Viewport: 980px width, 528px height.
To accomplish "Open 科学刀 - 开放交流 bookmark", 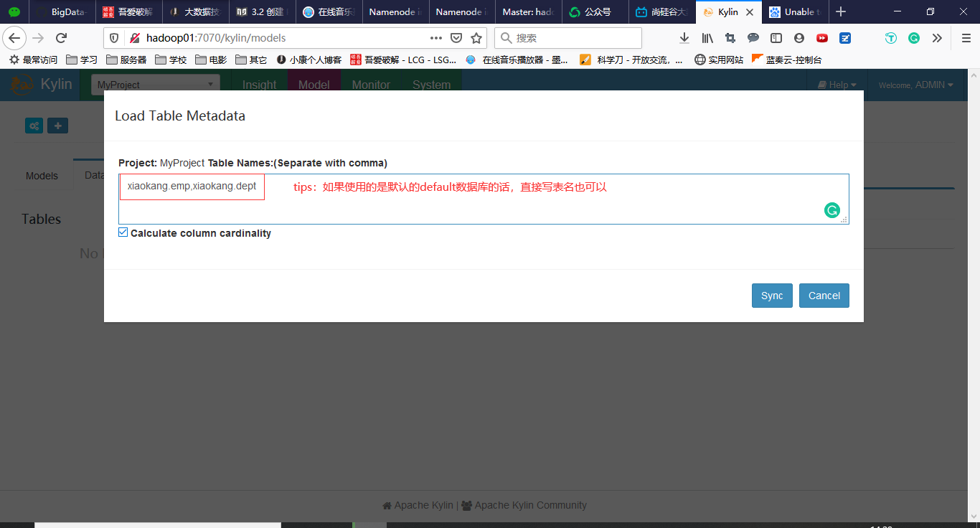I will (x=631, y=60).
